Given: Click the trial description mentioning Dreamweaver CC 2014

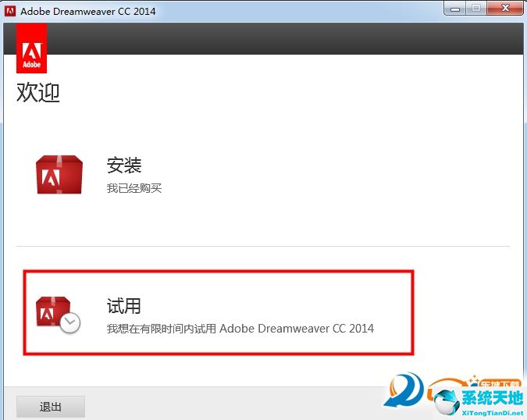Looking at the screenshot, I should pos(240,329).
